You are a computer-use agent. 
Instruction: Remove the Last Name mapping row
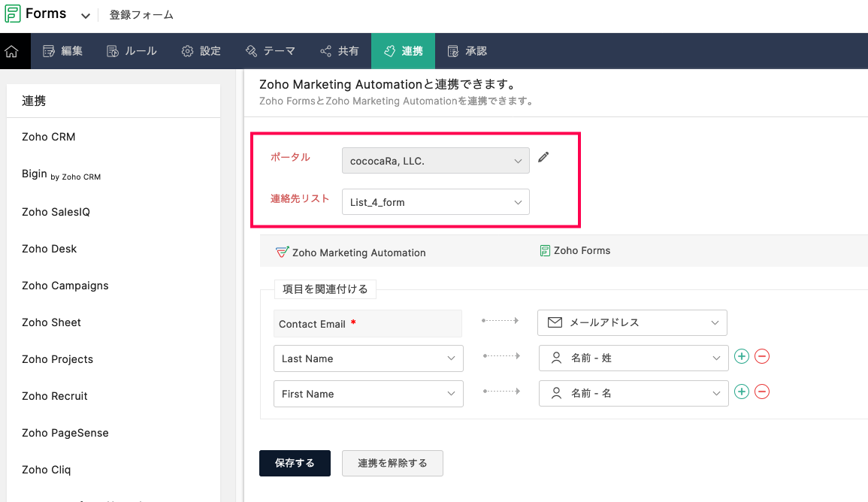click(762, 356)
